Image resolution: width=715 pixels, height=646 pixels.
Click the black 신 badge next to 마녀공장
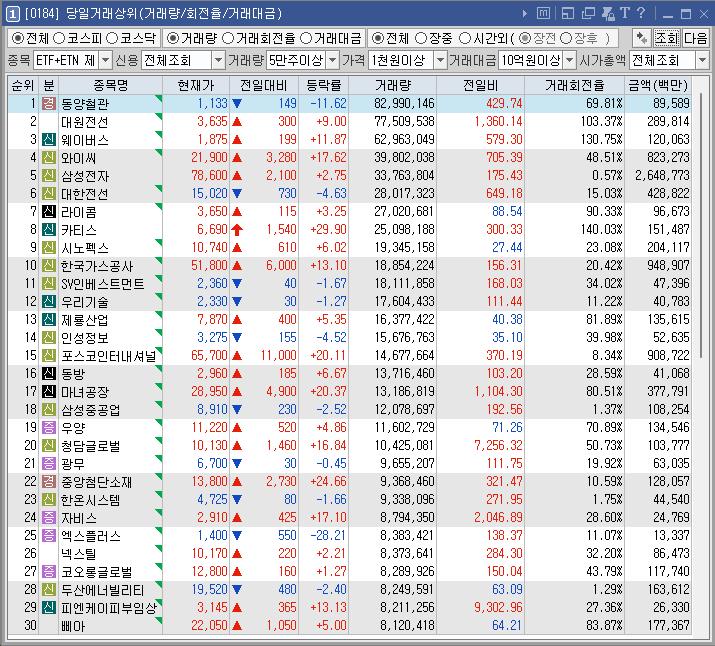point(49,392)
